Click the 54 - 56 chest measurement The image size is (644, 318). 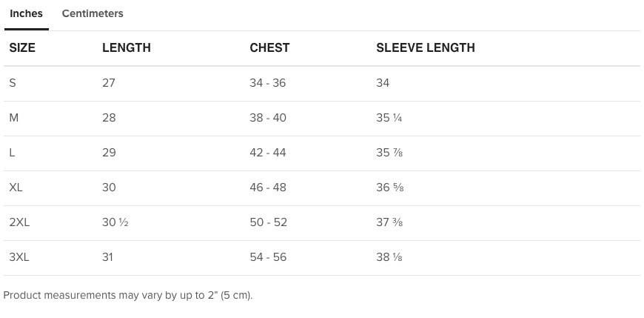(x=268, y=257)
